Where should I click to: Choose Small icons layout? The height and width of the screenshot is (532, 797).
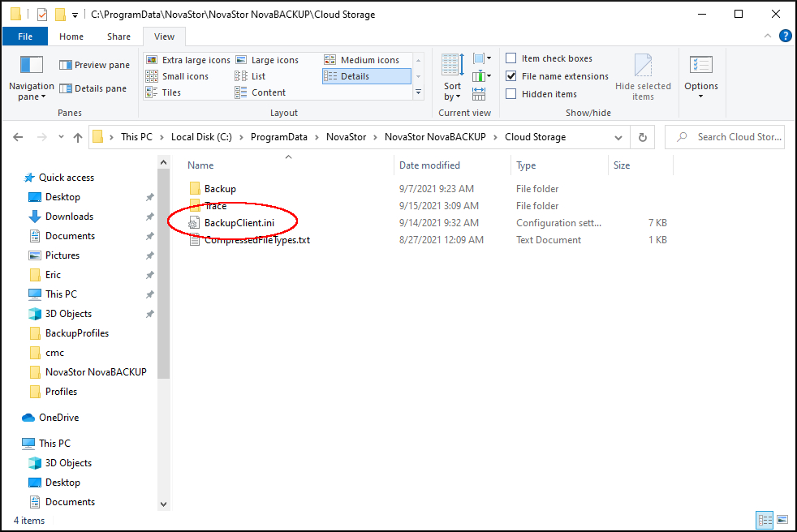click(x=178, y=76)
